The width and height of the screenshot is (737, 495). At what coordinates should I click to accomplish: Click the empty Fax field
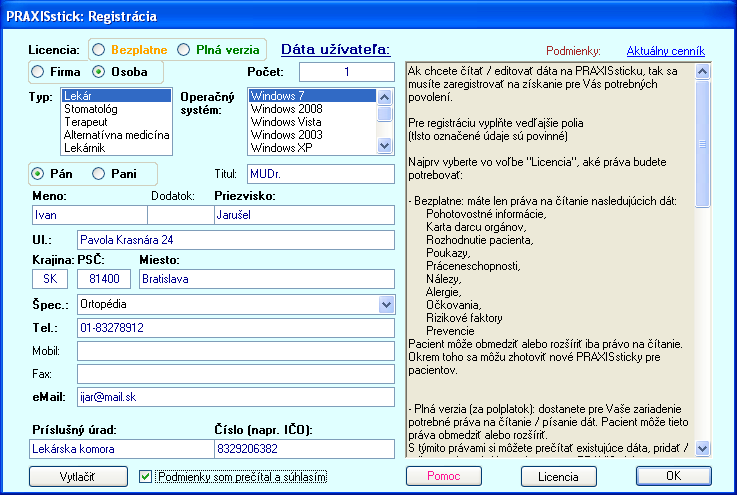click(x=235, y=374)
